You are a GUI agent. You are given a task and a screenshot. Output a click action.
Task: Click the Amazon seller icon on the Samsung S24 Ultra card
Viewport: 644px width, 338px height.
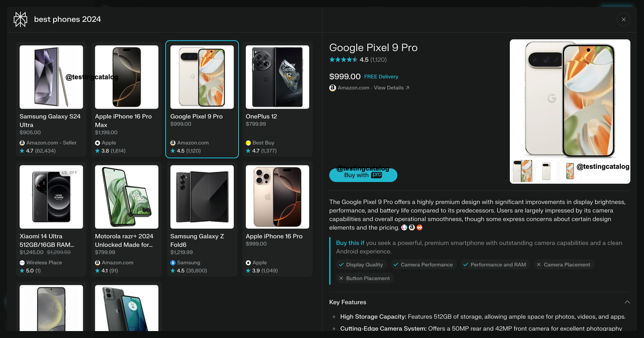[x=22, y=142]
